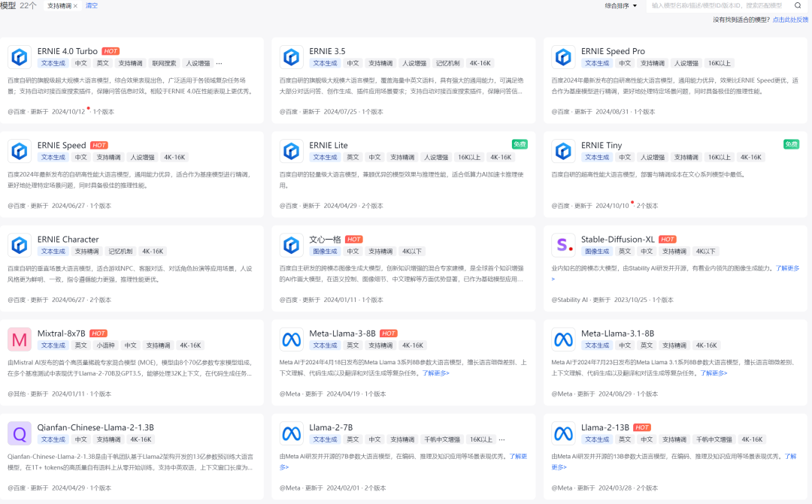Click 清空 to clear all filters
Image resolution: width=812 pixels, height=504 pixels.
[91, 5]
